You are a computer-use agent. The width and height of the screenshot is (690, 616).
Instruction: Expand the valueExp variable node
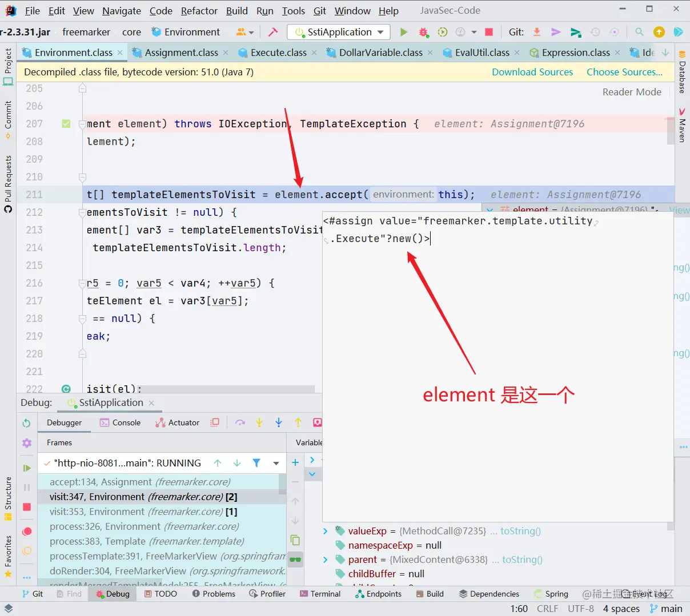coord(326,531)
